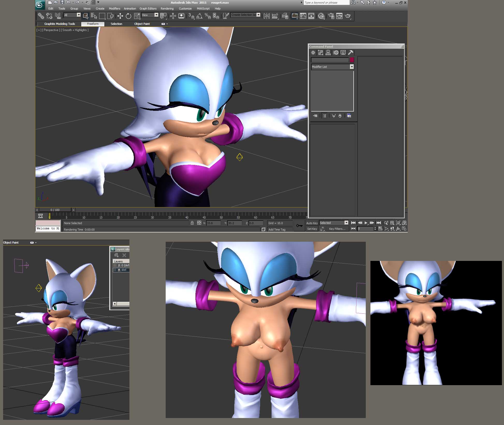The height and width of the screenshot is (425, 504).
Task: Toggle the selection lock padlock
Action: [x=192, y=223]
